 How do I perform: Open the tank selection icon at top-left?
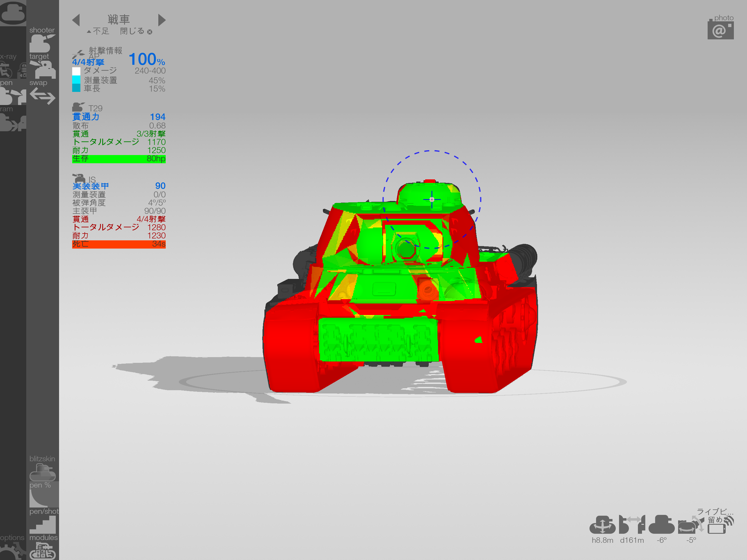(13, 13)
